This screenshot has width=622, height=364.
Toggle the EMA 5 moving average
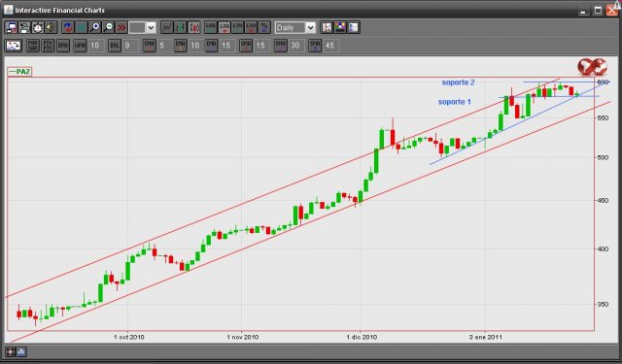[x=149, y=46]
